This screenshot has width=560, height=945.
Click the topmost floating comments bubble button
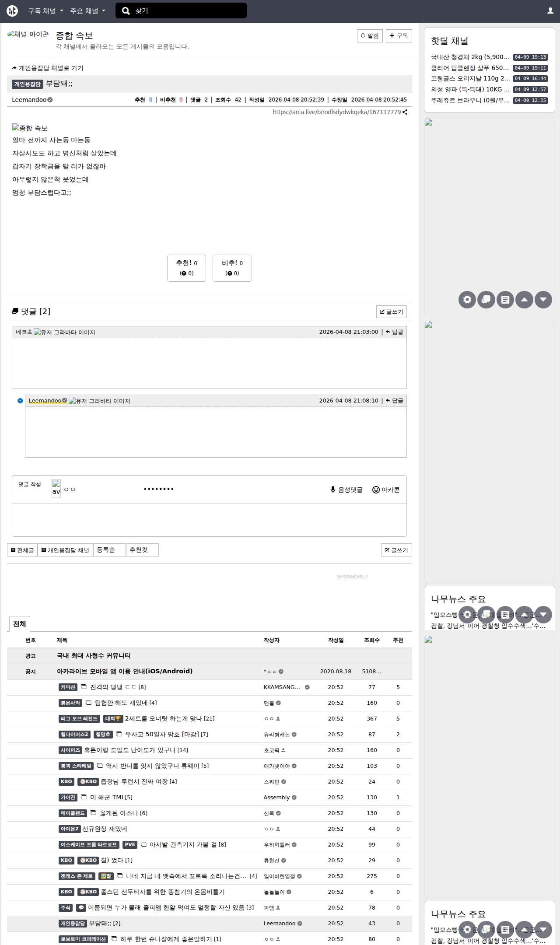tap(486, 300)
